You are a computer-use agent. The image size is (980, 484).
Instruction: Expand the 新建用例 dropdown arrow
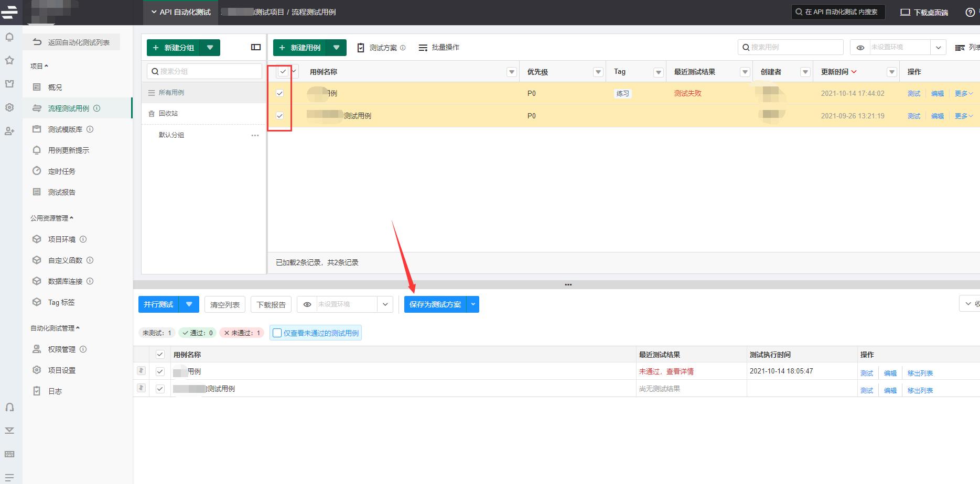click(336, 48)
